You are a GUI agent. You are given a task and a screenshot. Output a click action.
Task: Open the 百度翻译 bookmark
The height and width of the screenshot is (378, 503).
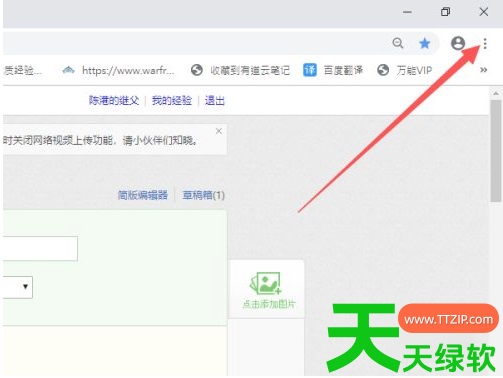(x=333, y=70)
